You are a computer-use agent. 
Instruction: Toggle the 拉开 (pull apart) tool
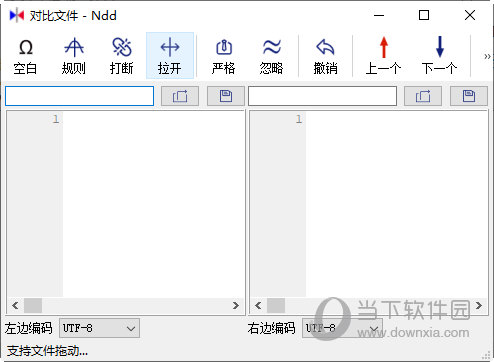pyautogui.click(x=170, y=56)
